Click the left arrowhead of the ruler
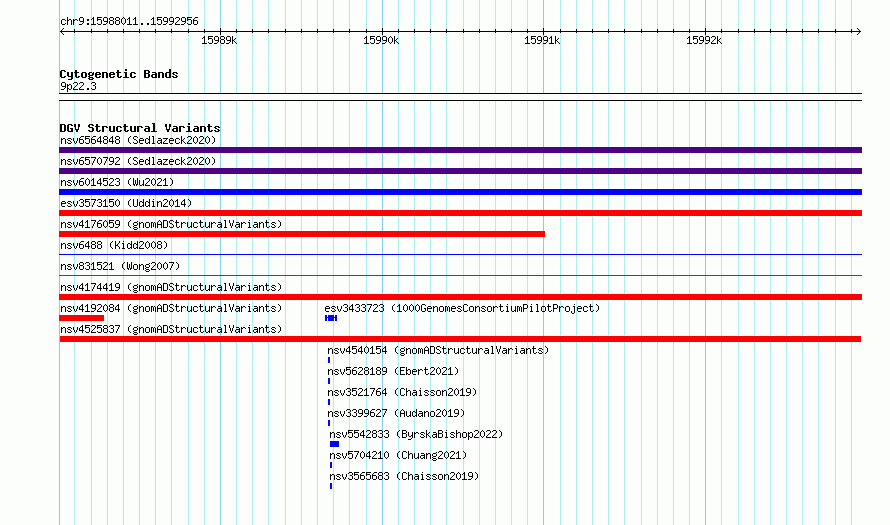 coord(62,31)
